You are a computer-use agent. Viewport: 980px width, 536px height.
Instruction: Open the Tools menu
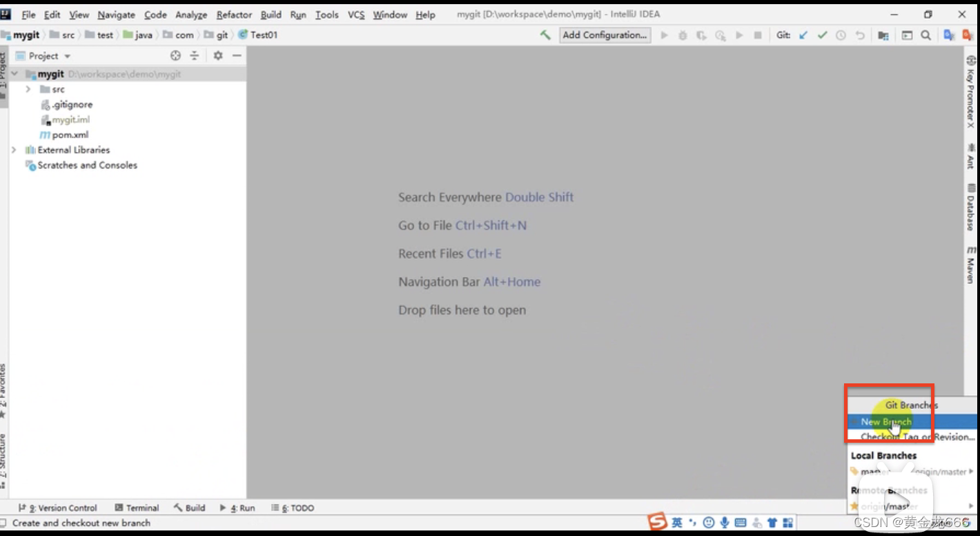tap(326, 15)
